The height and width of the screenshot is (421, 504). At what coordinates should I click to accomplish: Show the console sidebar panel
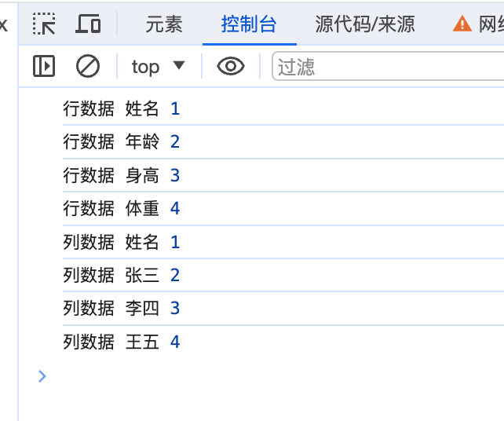click(44, 66)
